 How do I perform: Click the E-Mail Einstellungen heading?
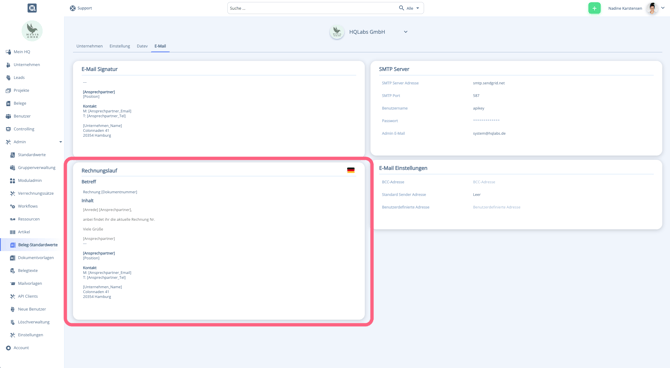point(403,168)
